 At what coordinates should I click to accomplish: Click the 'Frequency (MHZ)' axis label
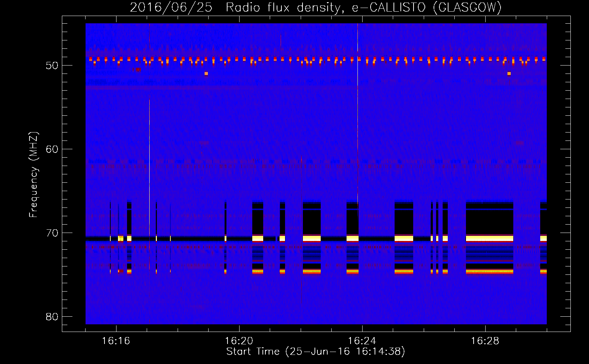coord(33,175)
